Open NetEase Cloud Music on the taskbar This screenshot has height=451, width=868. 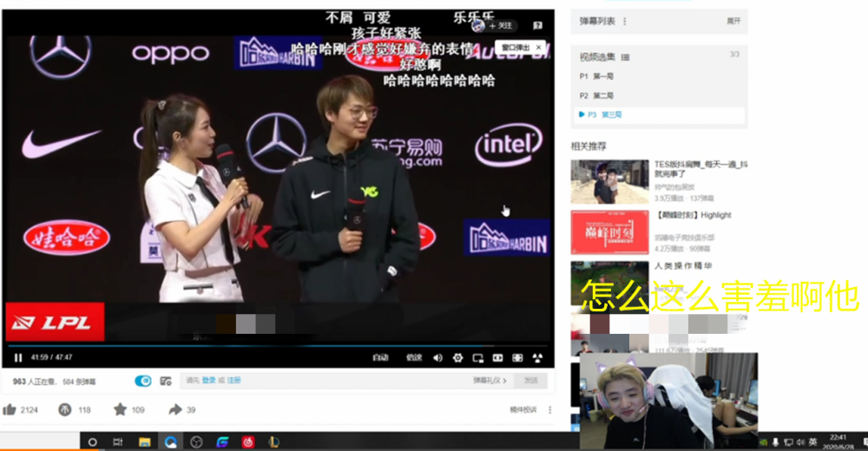248,441
